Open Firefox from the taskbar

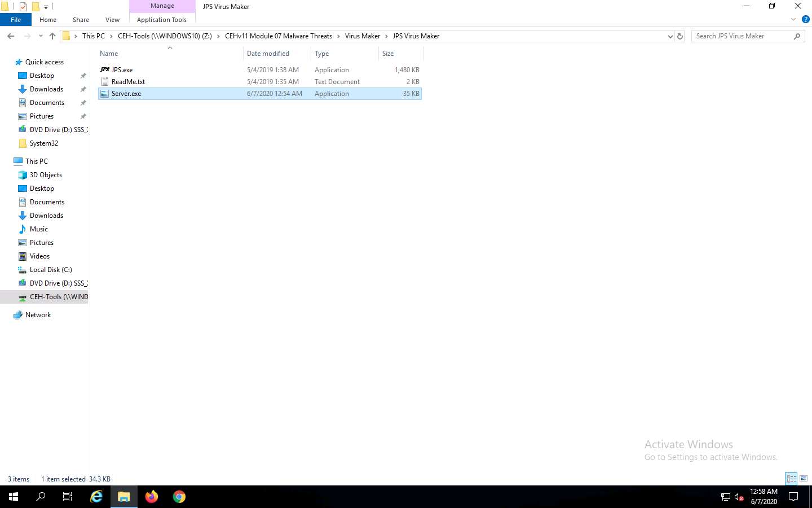pyautogui.click(x=152, y=497)
